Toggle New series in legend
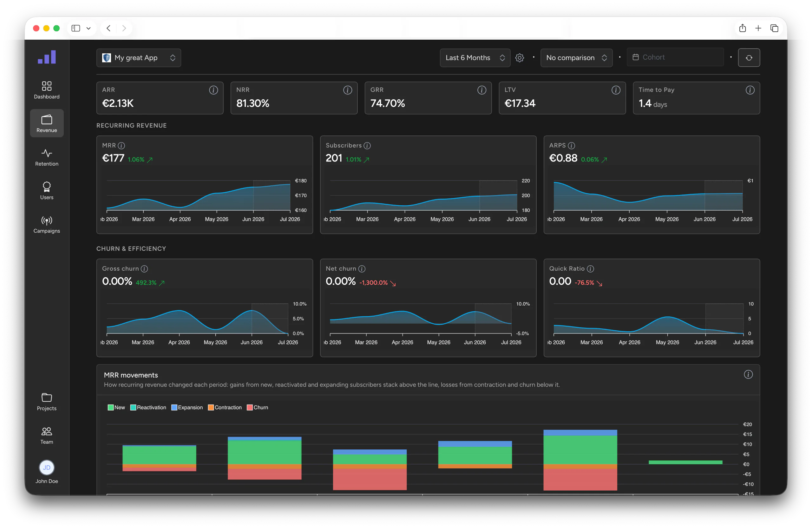 tap(116, 407)
